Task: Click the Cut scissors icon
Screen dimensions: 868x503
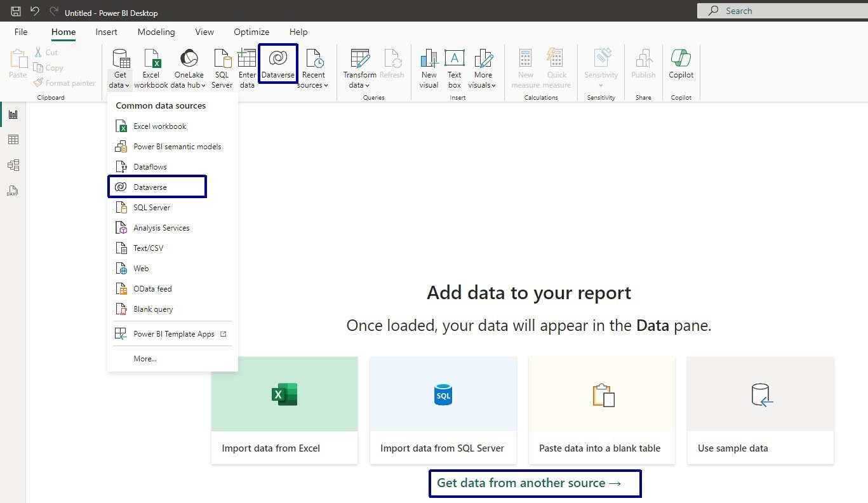Action: [x=38, y=53]
